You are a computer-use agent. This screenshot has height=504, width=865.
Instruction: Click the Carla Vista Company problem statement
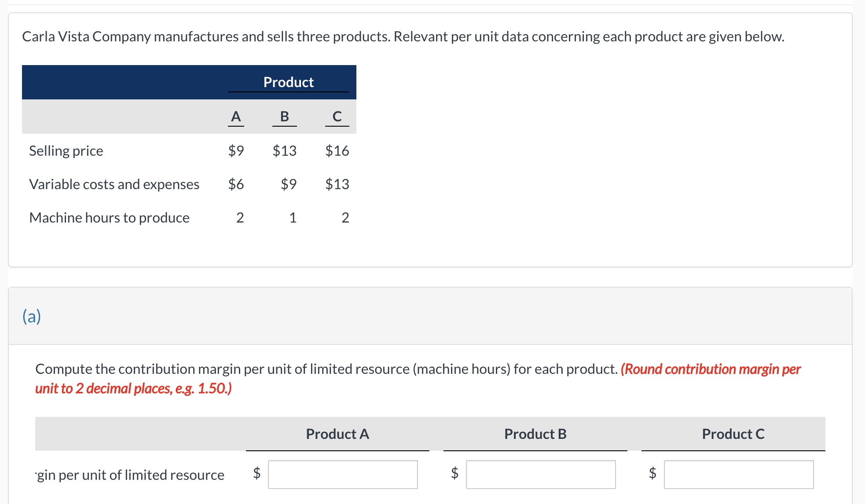pos(403,37)
